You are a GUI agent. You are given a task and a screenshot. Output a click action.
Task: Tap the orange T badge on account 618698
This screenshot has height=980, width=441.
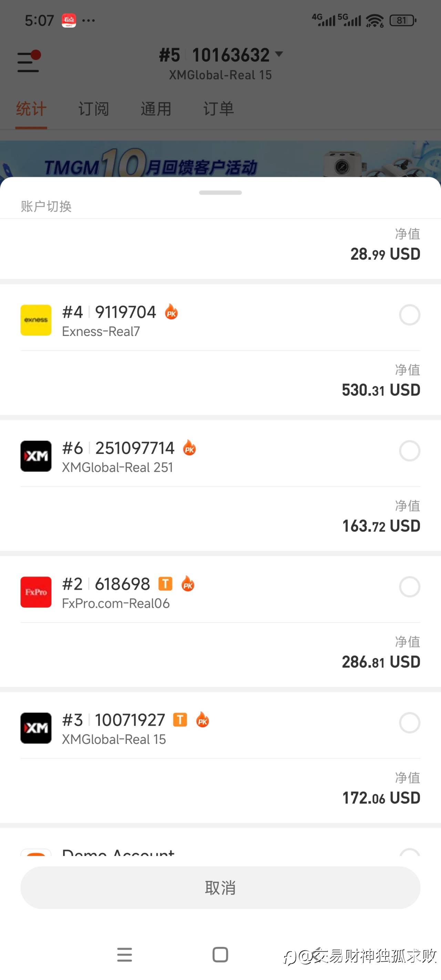coord(165,584)
